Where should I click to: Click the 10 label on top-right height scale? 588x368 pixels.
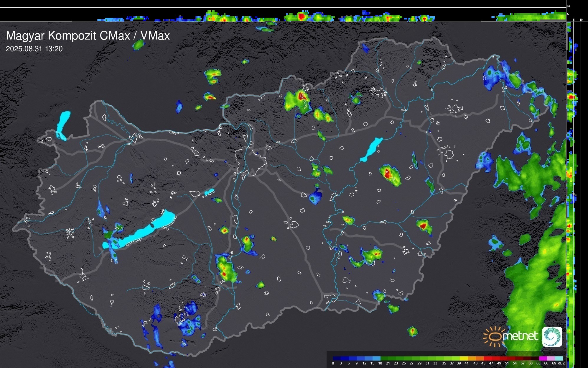[x=569, y=6]
